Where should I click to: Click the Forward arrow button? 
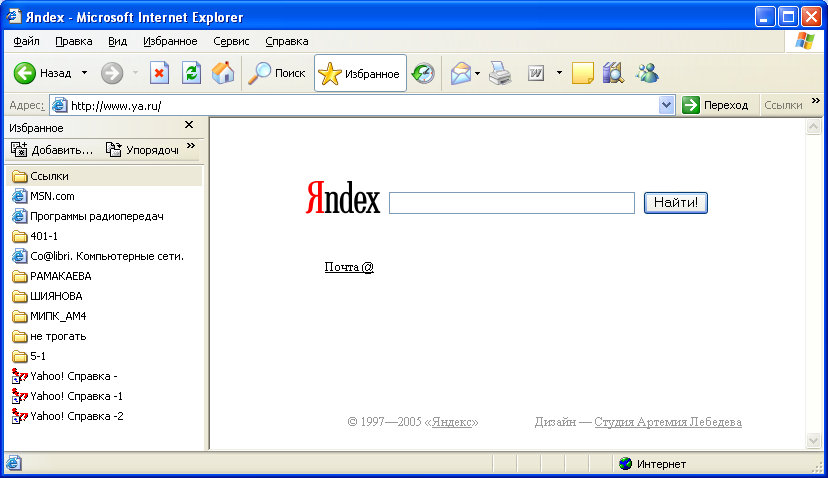[112, 73]
